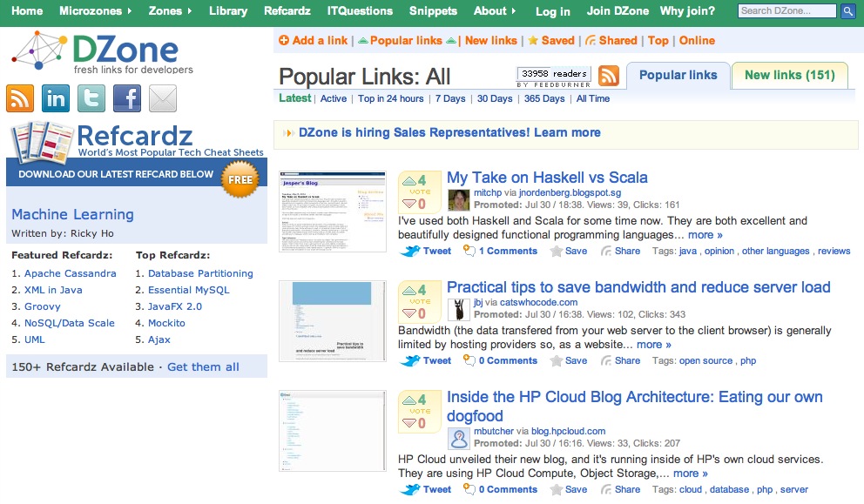This screenshot has width=864, height=504.
Task: Open the Haskell vs Scala page thumbnail
Action: (x=332, y=212)
